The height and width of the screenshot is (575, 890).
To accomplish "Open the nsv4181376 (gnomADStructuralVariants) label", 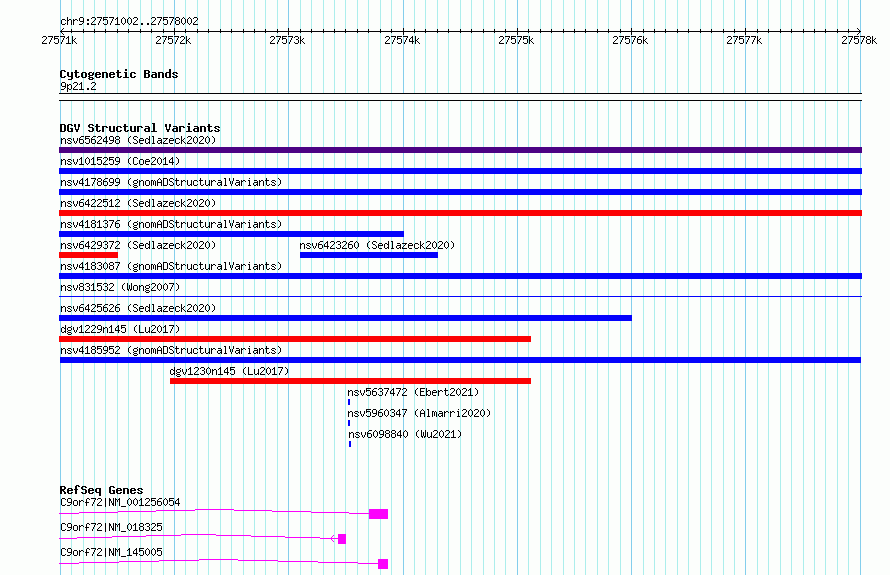I will click(171, 224).
